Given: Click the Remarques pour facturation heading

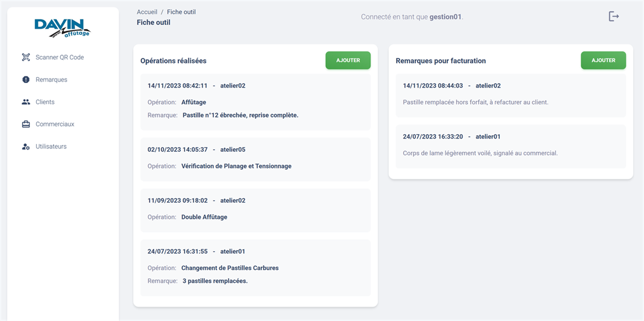Looking at the screenshot, I should coord(441,61).
